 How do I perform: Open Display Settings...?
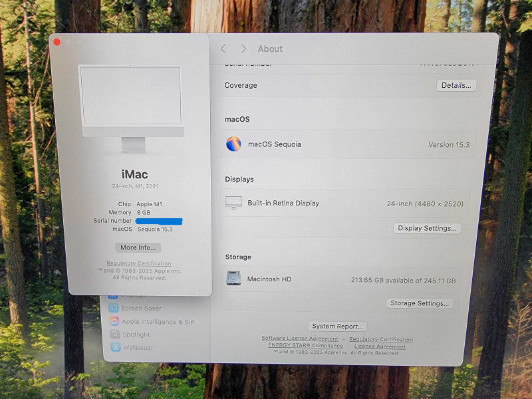tap(427, 228)
